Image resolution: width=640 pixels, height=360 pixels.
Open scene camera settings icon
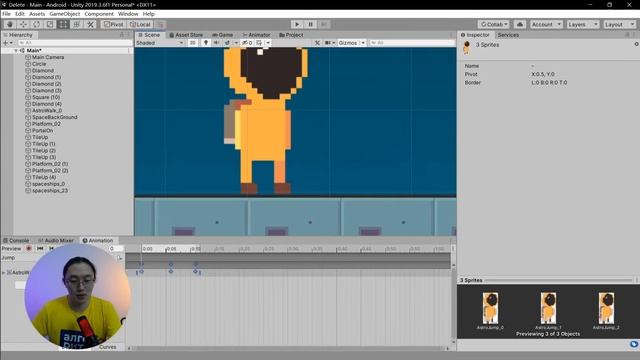(328, 43)
